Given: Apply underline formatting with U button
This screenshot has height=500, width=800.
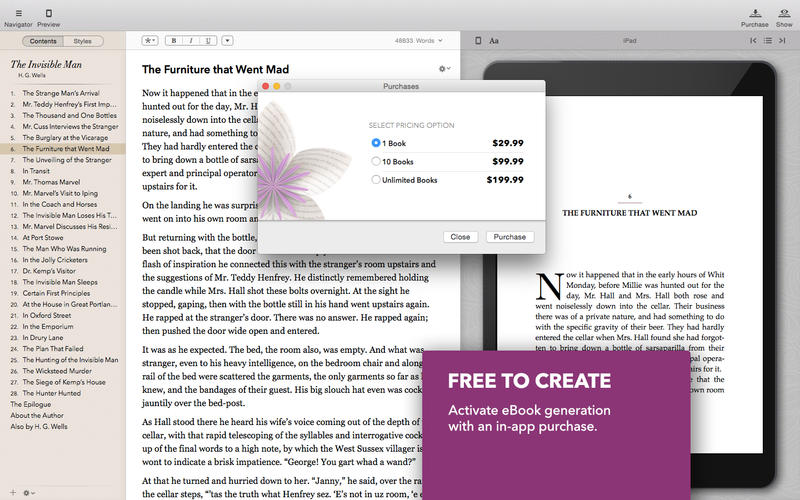Looking at the screenshot, I should pyautogui.click(x=208, y=40).
